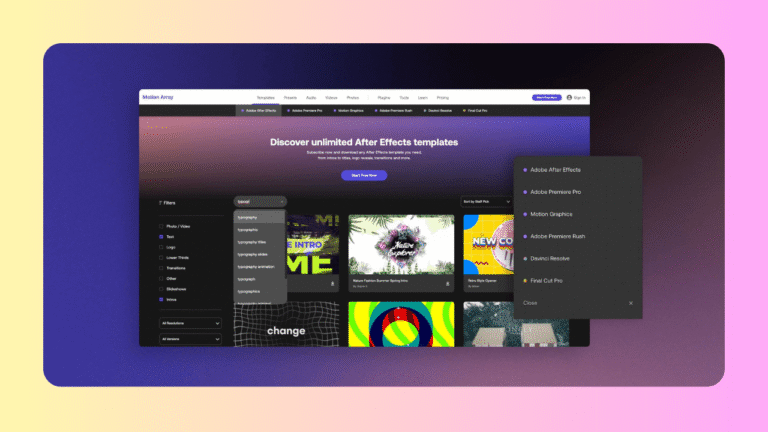Choose 'typography titles' search suggestion
Screen dimensions: 768x432
click(259, 242)
